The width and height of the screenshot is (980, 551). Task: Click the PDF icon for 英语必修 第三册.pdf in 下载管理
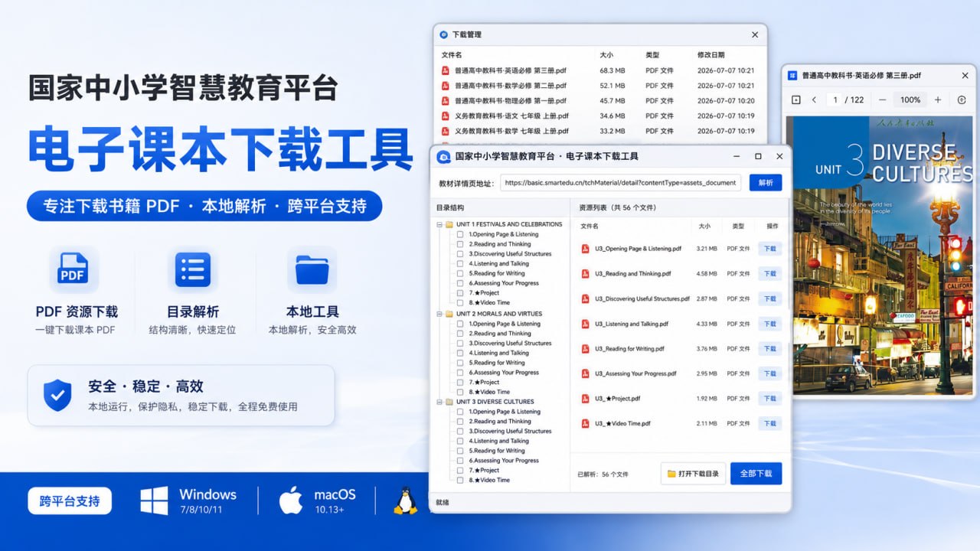(x=445, y=70)
